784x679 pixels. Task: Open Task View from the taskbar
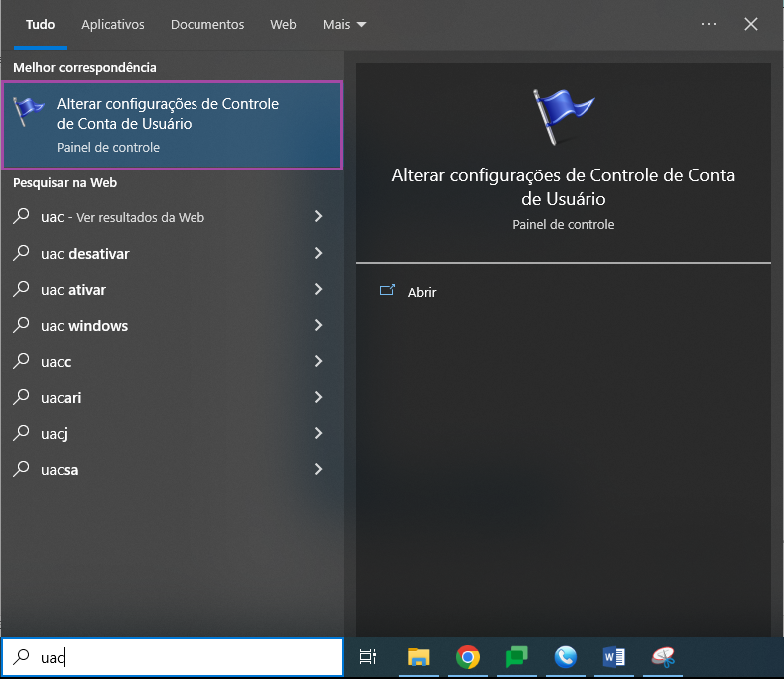pyautogui.click(x=368, y=656)
